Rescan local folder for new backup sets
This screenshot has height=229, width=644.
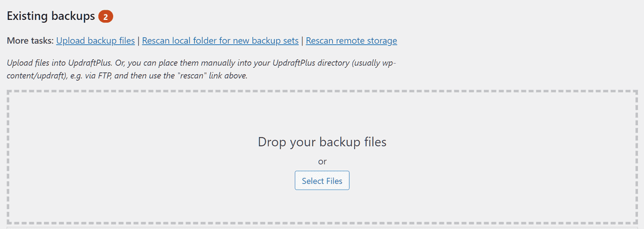[220, 40]
